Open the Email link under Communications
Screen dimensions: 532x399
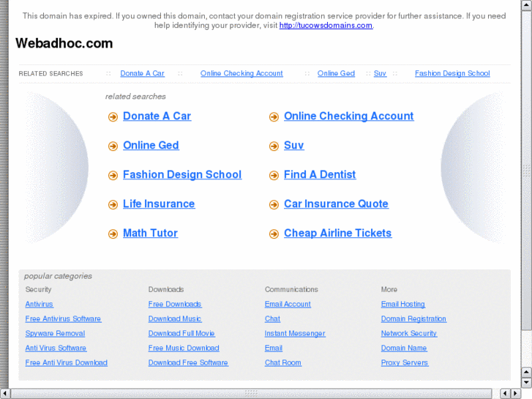coord(274,348)
